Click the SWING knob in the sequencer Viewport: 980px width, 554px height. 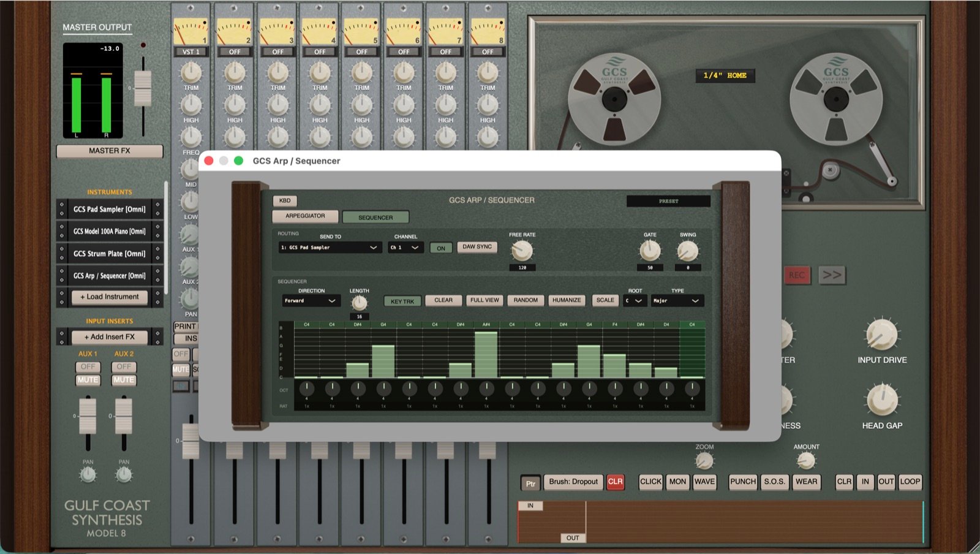click(687, 250)
